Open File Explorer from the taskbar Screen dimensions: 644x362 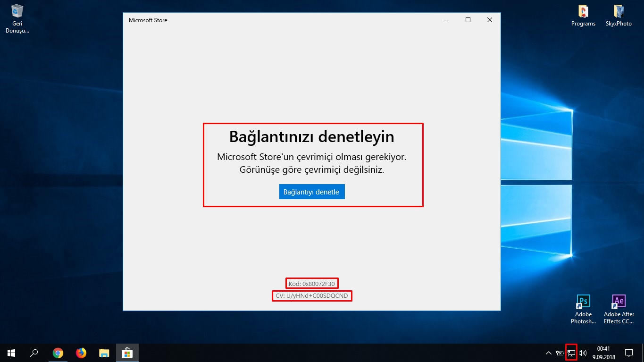click(104, 353)
